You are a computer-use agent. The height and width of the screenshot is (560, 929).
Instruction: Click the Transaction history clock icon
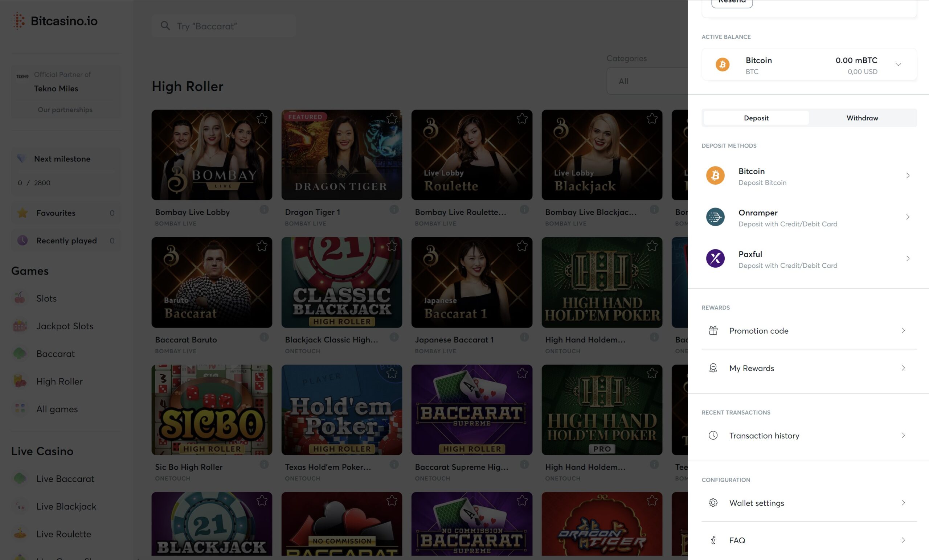[x=713, y=435]
